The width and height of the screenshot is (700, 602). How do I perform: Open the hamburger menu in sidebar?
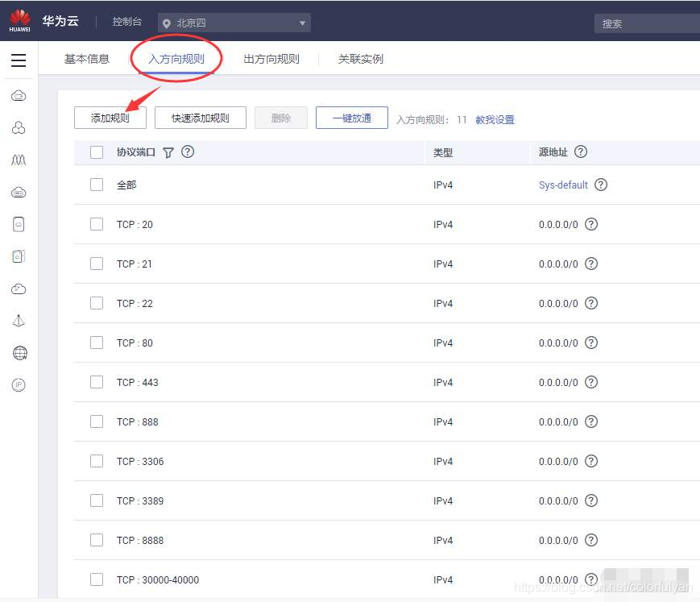(19, 60)
